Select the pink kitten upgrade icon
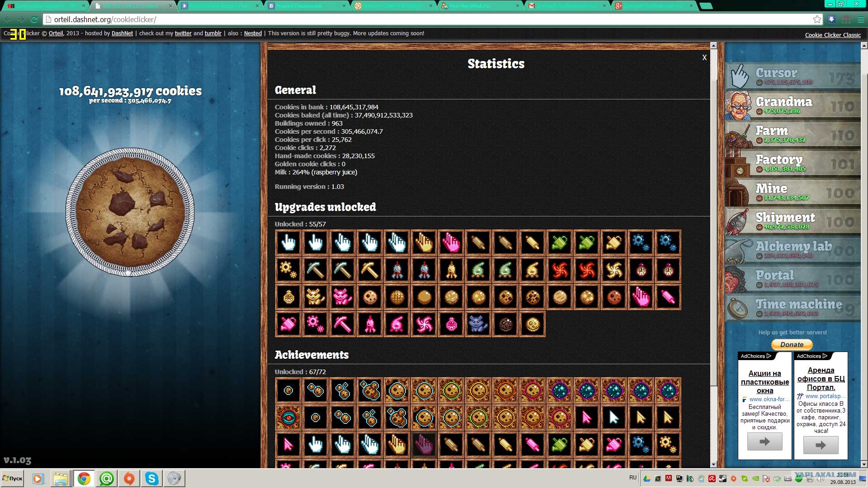The image size is (868, 488). pos(343,297)
